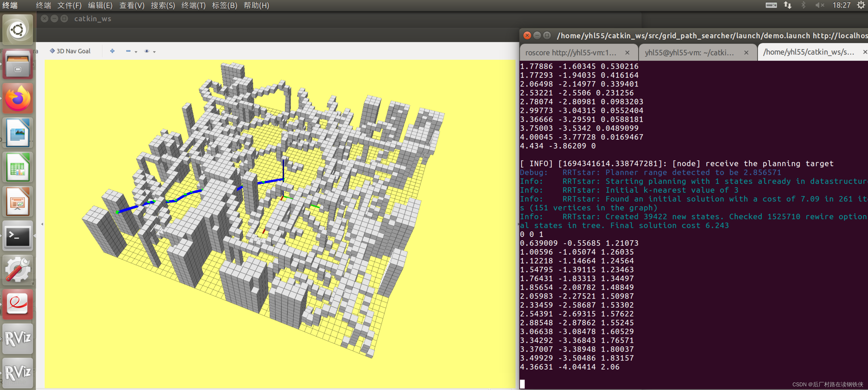Open the Bluetooth indicator
Image resolution: width=868 pixels, height=390 pixels.
click(x=804, y=5)
